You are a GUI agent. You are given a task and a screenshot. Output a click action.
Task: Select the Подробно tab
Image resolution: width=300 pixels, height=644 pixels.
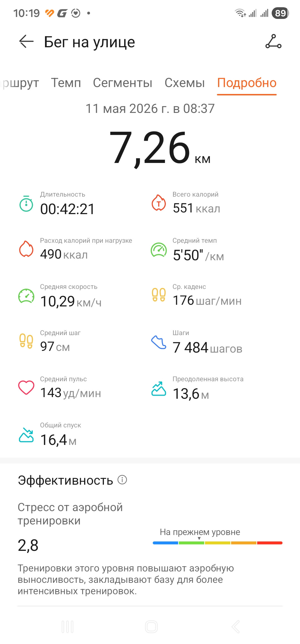click(x=247, y=83)
